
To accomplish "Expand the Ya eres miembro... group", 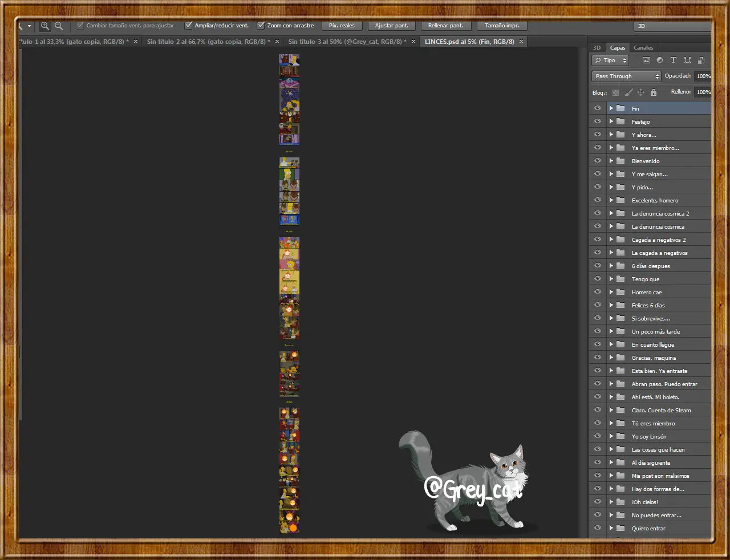I will pyautogui.click(x=611, y=148).
